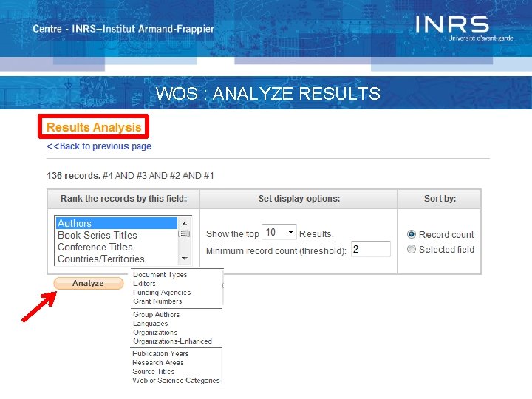This screenshot has height=399, width=532.
Task: Click the list scrollbar up arrow
Action: [x=184, y=224]
